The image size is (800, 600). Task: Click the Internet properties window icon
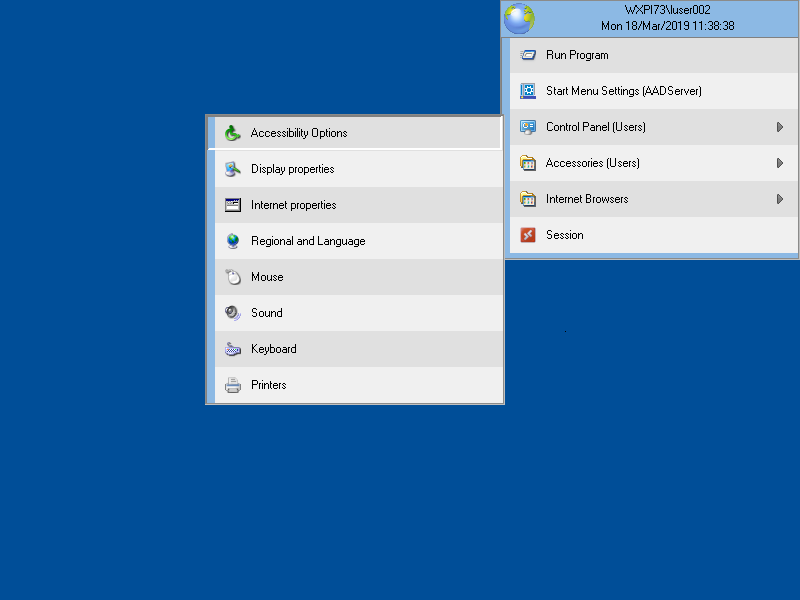[x=233, y=205]
